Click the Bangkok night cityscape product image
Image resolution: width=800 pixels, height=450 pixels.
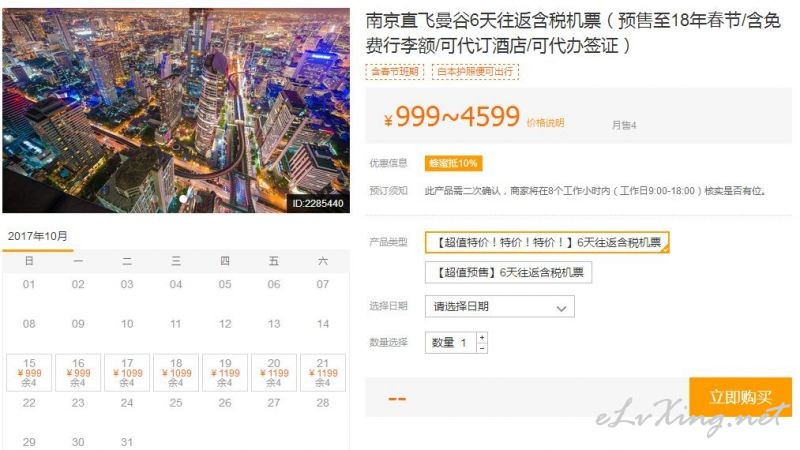pyautogui.click(x=176, y=110)
